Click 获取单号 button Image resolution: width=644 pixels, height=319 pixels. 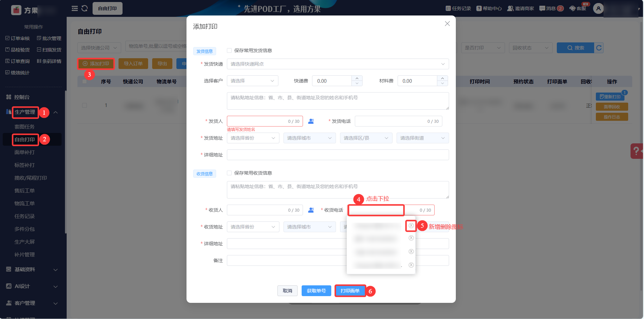click(x=316, y=291)
